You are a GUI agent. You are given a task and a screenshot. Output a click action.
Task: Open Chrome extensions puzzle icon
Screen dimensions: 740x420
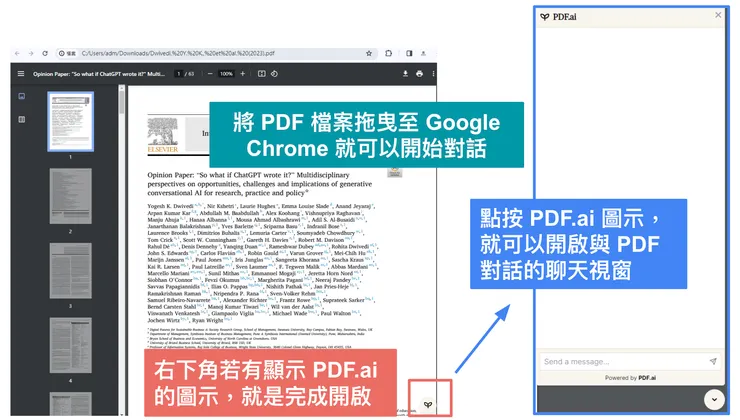pos(388,53)
